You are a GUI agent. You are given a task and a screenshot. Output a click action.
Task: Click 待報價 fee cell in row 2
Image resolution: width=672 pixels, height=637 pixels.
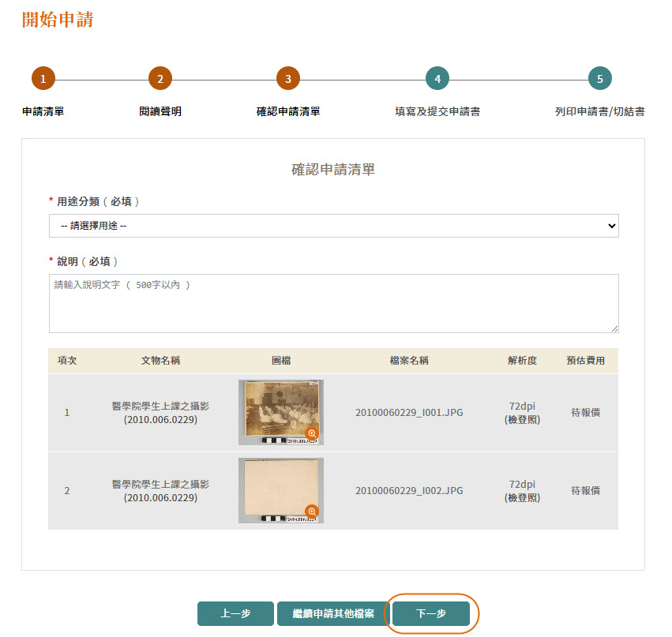585,490
